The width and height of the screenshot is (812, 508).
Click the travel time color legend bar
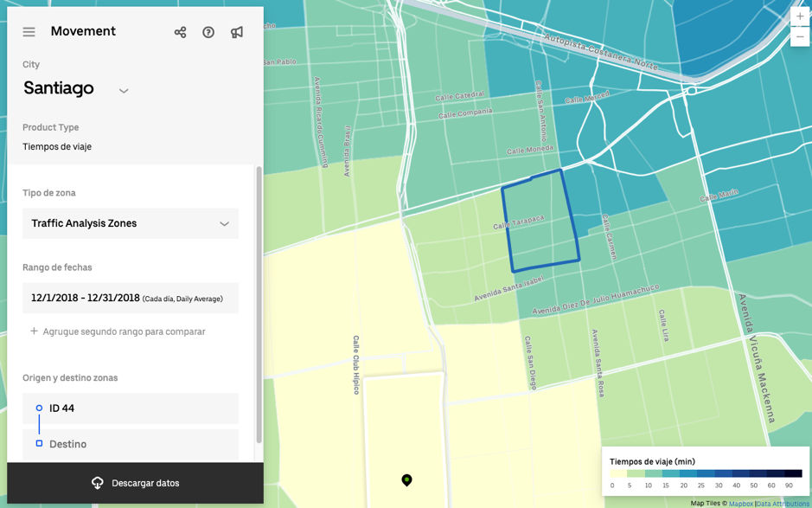(x=706, y=474)
